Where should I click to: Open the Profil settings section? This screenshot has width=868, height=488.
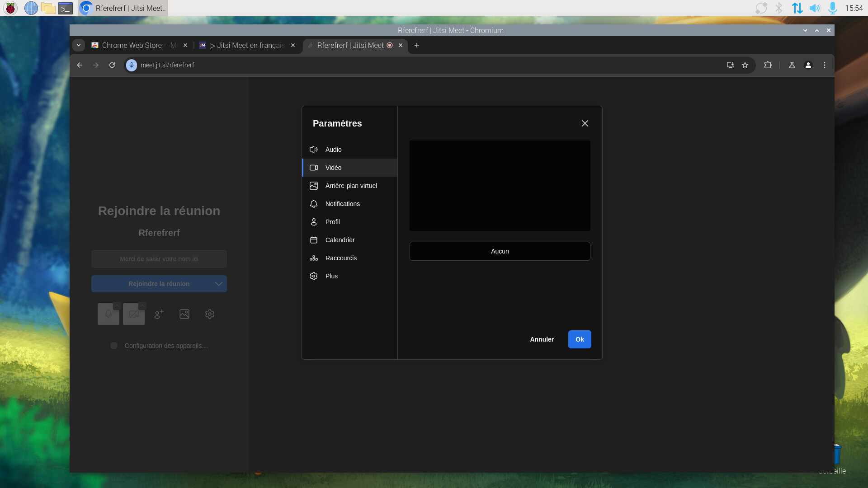click(349, 222)
